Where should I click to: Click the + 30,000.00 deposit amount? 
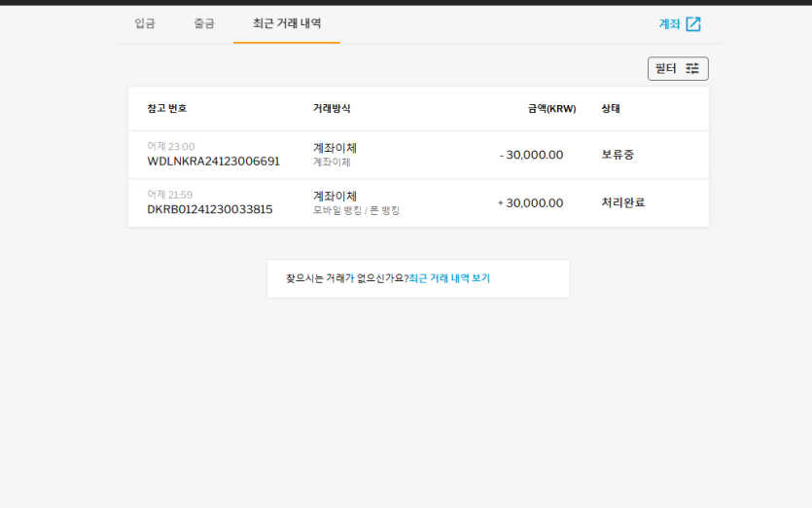530,203
